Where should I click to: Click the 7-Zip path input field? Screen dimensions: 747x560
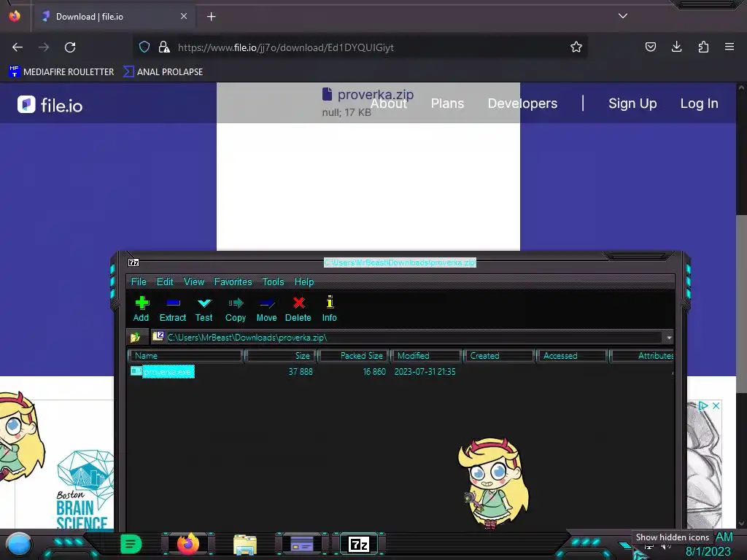[407, 338]
